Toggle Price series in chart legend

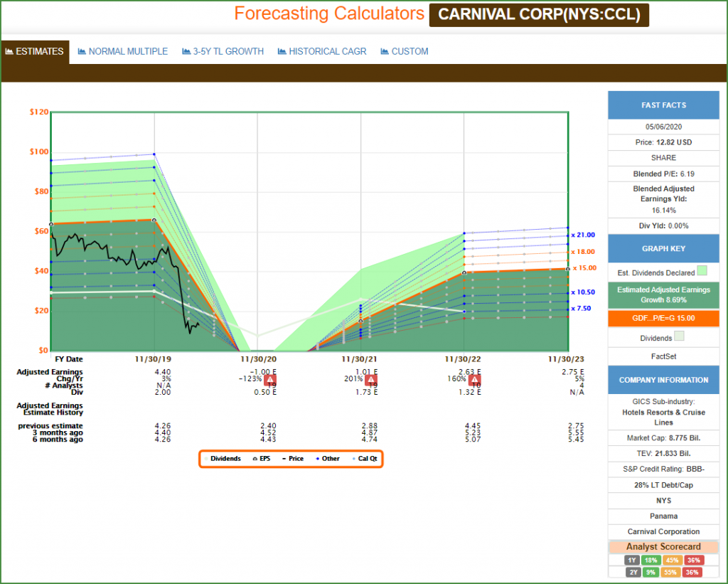click(291, 459)
